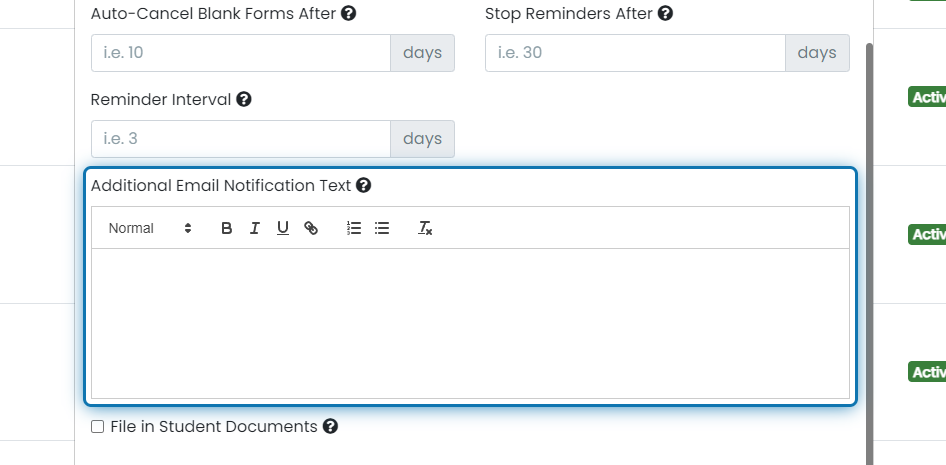Start a numbered list in the editor
Screen dimensions: 946x465
click(x=354, y=228)
